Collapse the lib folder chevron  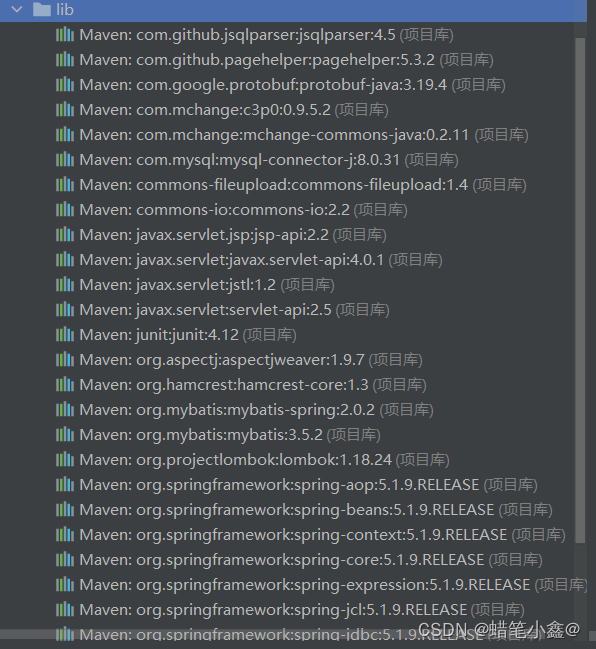[17, 9]
